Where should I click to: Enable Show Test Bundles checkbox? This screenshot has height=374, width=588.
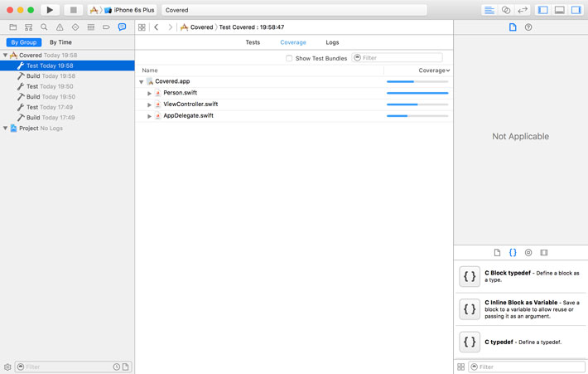[x=289, y=58]
